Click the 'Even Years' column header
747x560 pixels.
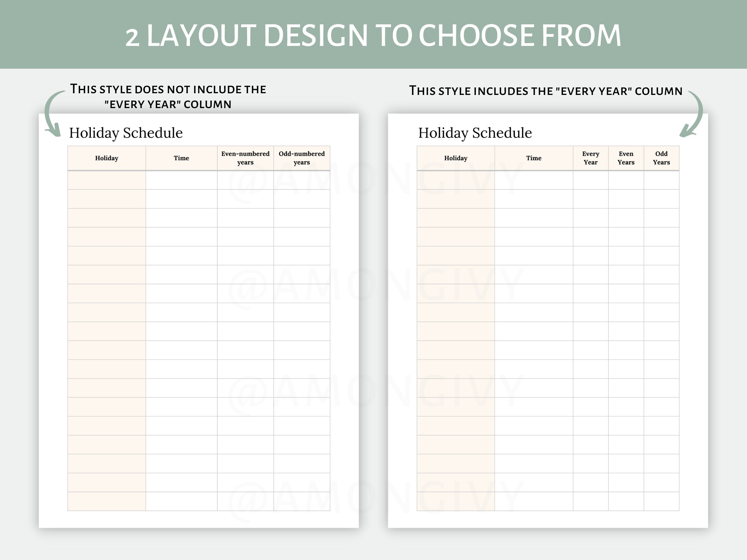(627, 158)
